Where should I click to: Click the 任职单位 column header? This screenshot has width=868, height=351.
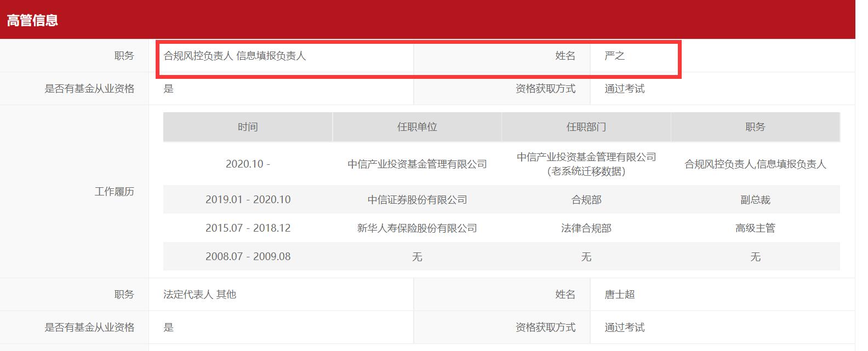click(417, 127)
